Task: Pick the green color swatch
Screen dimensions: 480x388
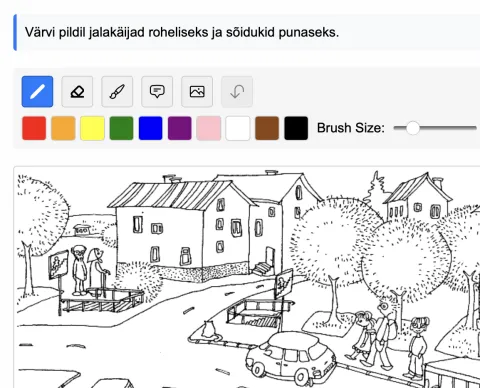Action: click(121, 128)
